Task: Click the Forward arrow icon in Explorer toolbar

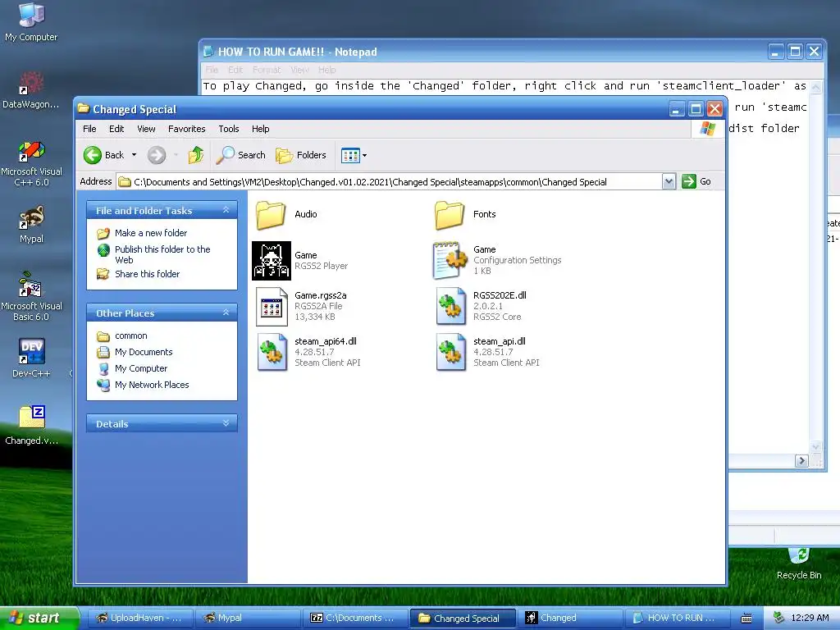Action: coord(157,155)
